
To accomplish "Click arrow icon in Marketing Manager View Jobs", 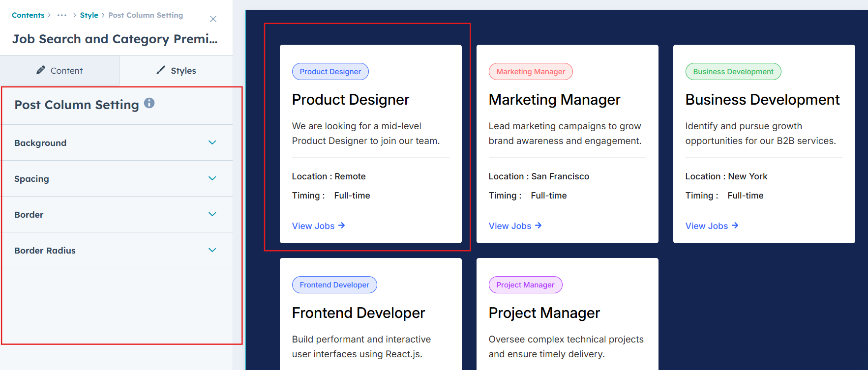I will tap(539, 226).
